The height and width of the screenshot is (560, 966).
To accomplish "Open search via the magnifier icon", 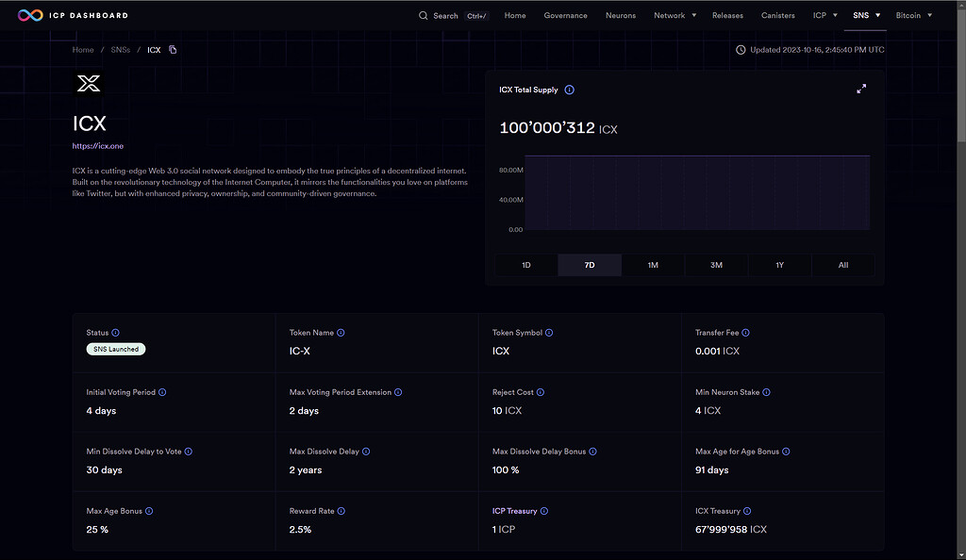I will click(x=423, y=15).
